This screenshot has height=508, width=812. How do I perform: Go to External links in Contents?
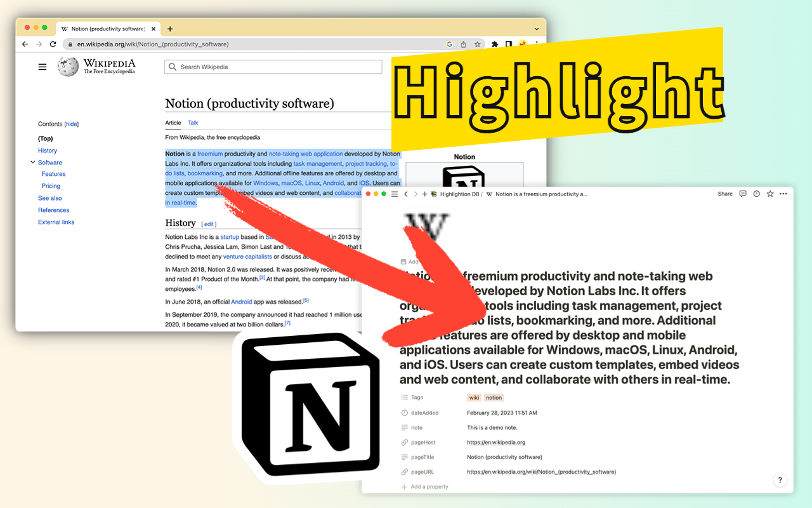[56, 222]
